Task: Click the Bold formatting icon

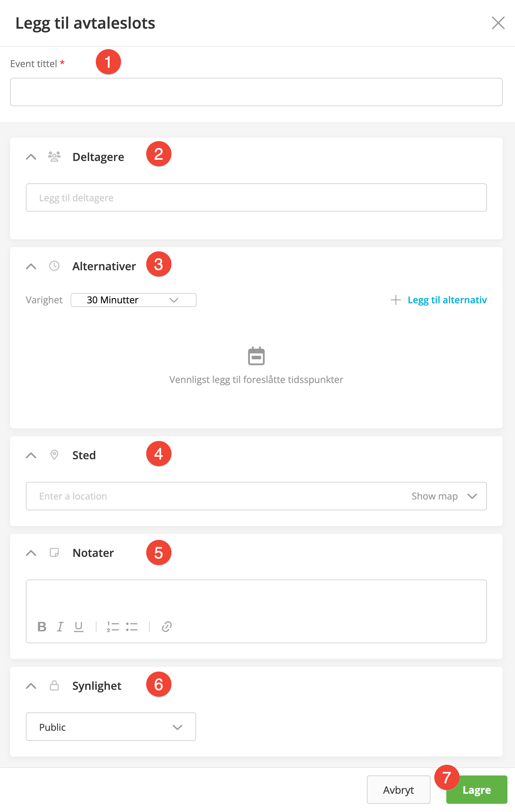Action: coord(42,626)
